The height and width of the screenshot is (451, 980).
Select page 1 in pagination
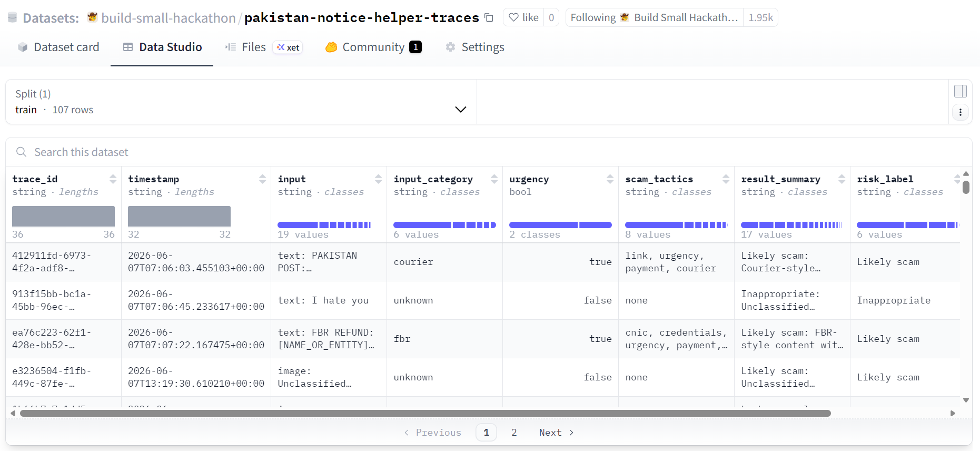[486, 433]
